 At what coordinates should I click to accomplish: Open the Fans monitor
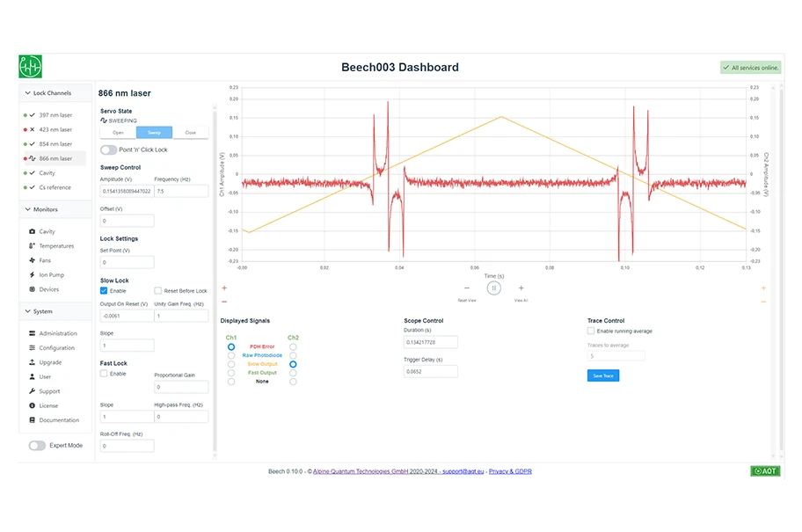(45, 260)
